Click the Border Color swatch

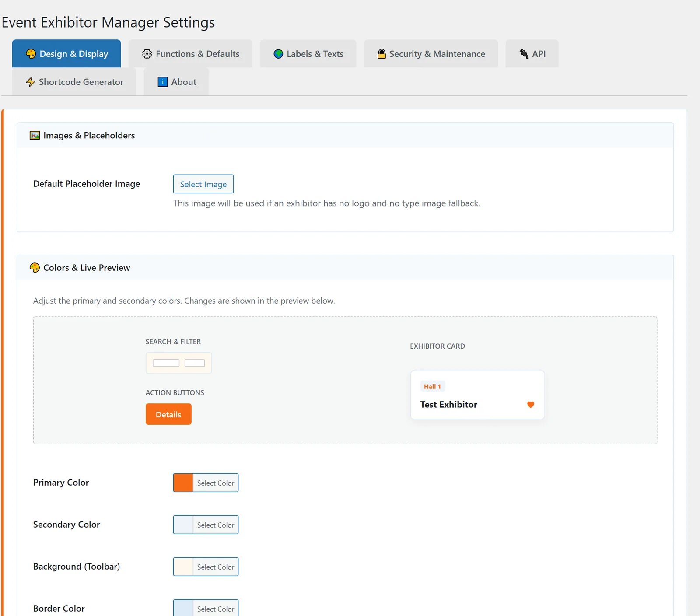pos(183,608)
